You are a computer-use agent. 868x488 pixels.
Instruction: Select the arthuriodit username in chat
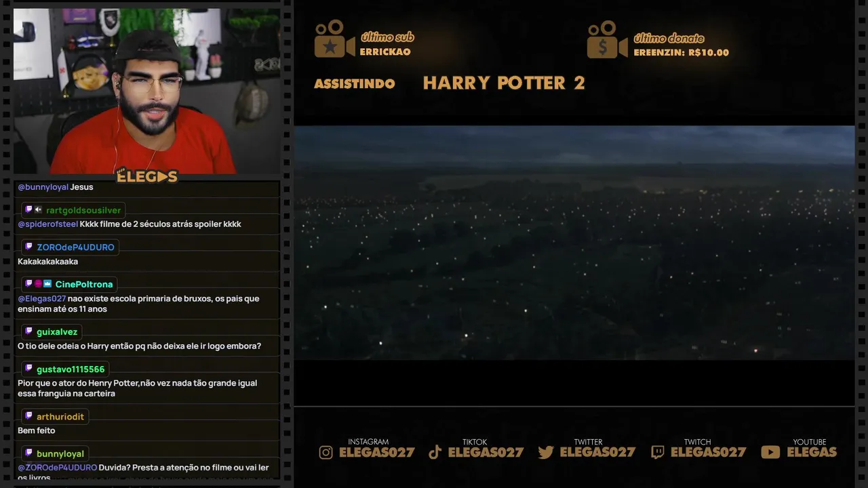(x=60, y=417)
